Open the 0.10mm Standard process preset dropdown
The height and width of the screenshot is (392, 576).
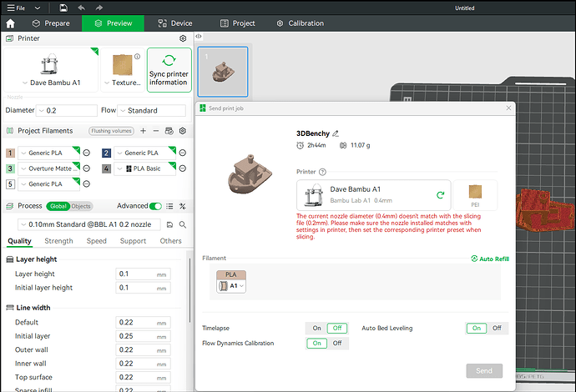tap(89, 224)
